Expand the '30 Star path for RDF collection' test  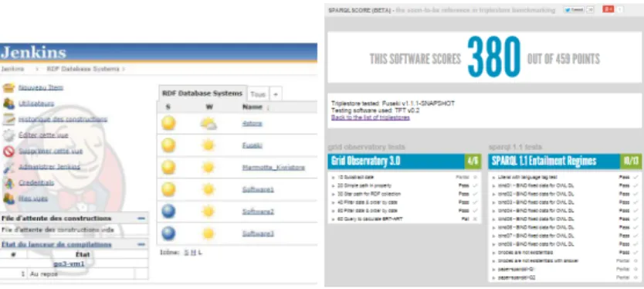[x=405, y=194]
